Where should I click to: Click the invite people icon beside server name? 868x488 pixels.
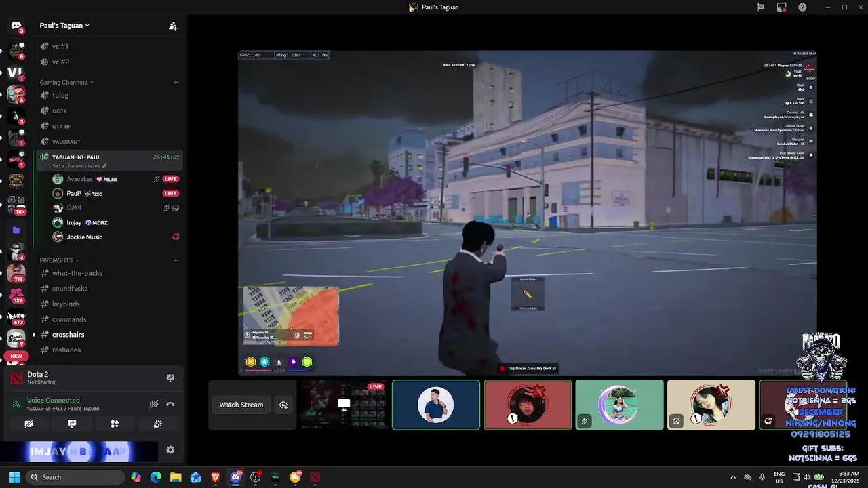173,26
